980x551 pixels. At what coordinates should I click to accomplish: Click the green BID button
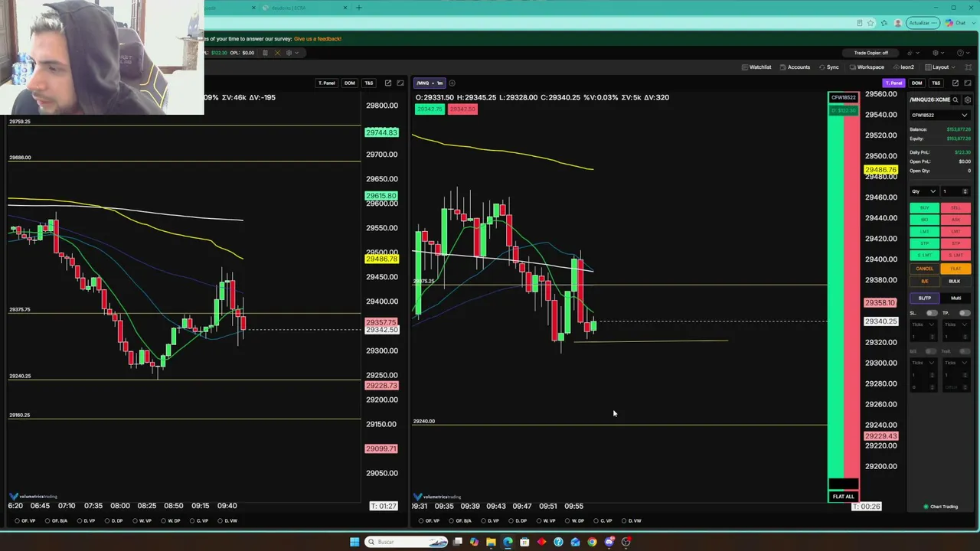point(924,220)
